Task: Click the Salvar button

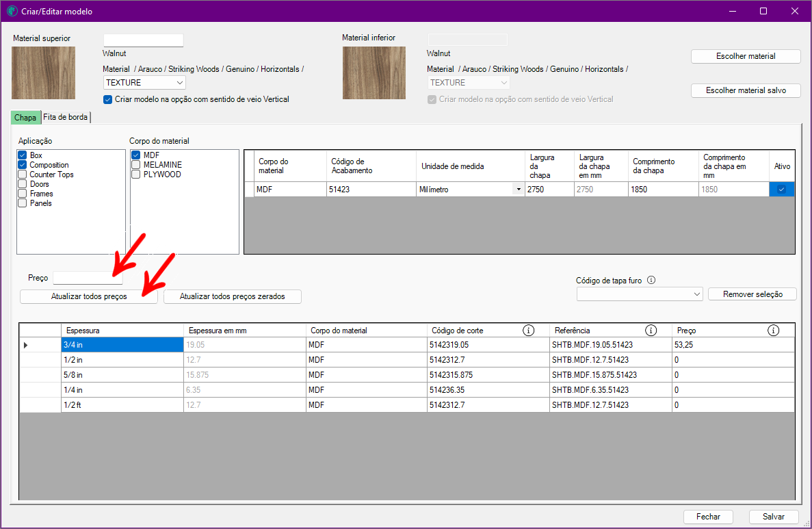Action: tap(773, 517)
